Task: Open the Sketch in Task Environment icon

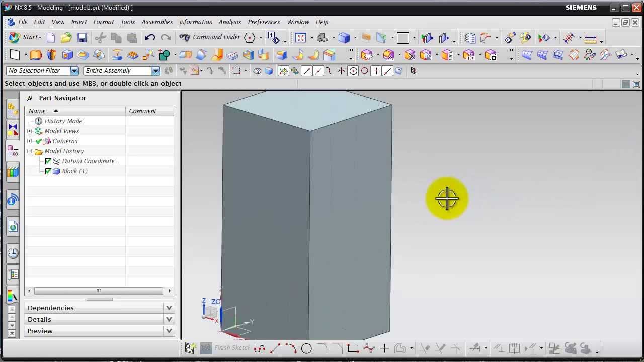Action: (x=190, y=348)
